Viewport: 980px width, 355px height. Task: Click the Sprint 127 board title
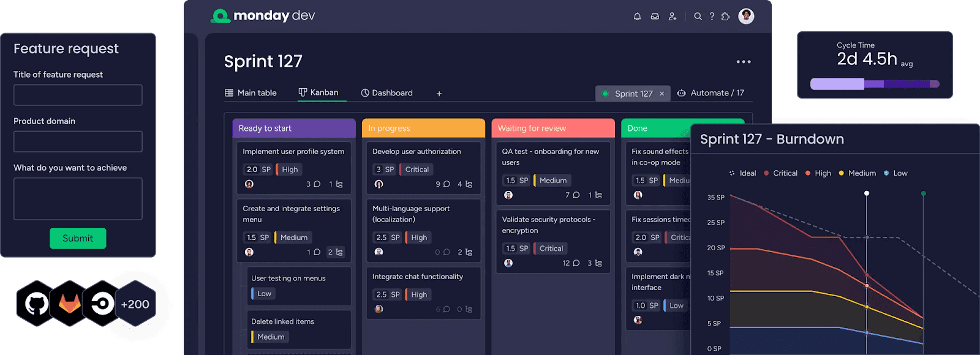pos(263,61)
